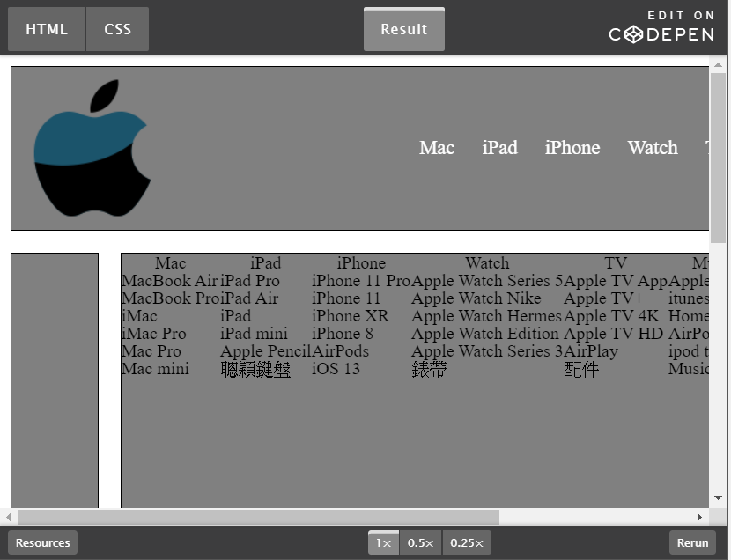Set preview zoom to 0.5x

pyautogui.click(x=420, y=542)
